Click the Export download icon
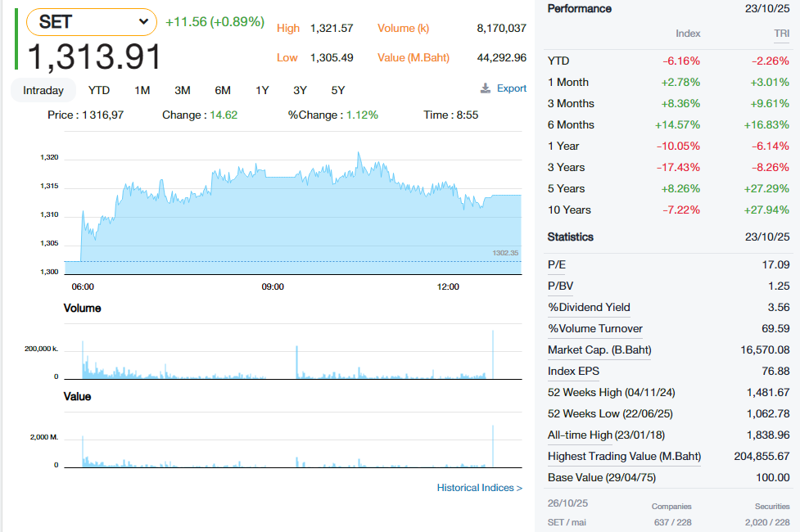Image resolution: width=800 pixels, height=532 pixels. coord(485,88)
